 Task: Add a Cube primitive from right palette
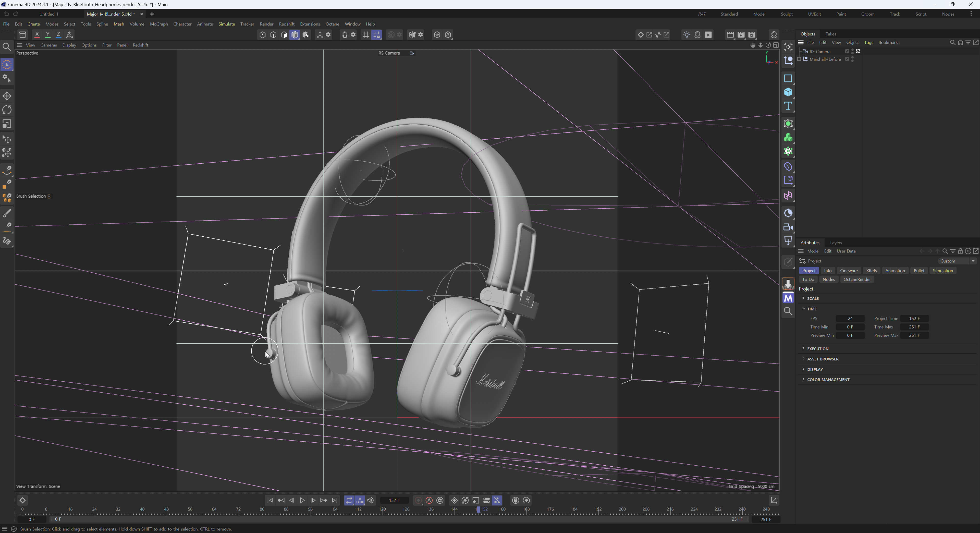(x=788, y=92)
